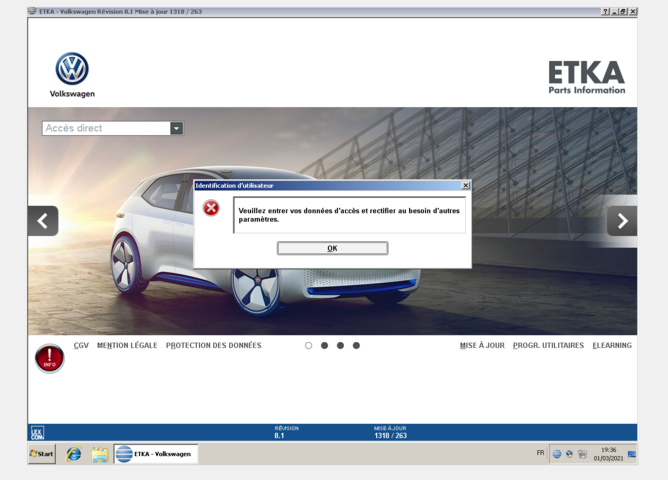Click the dialog error message text
Screen dimensions: 668x480
tap(349, 215)
